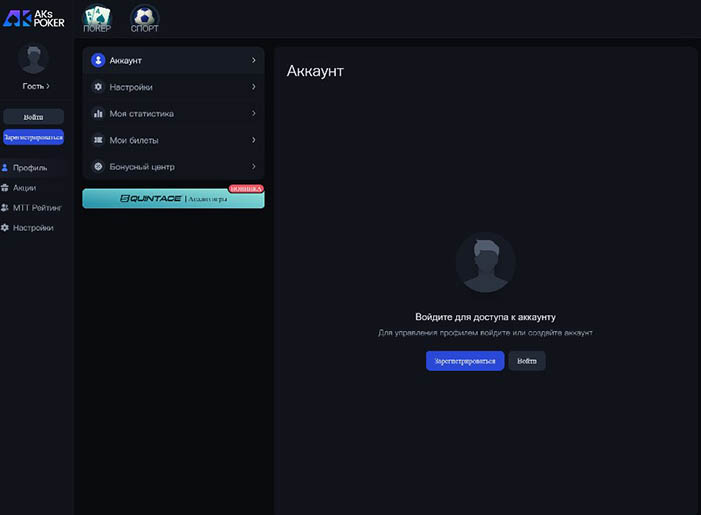Click the Quintace banner
The height and width of the screenshot is (515, 701).
click(x=173, y=198)
